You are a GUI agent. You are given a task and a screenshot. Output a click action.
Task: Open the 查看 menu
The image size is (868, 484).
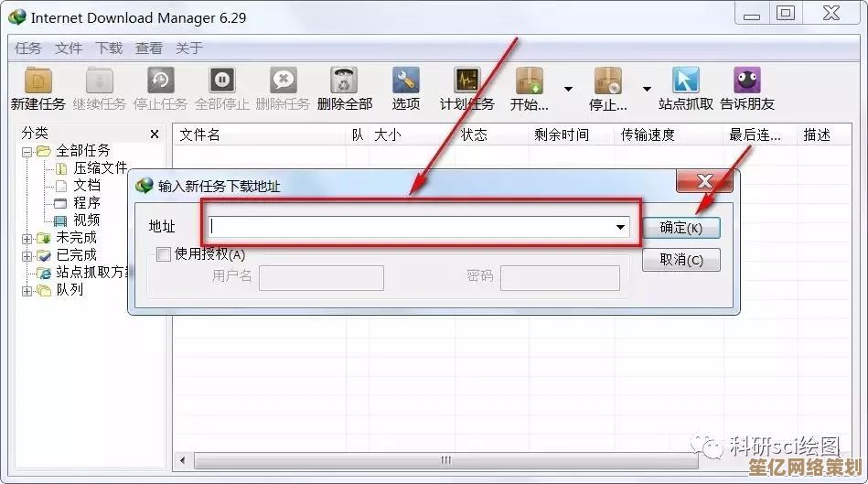(149, 48)
